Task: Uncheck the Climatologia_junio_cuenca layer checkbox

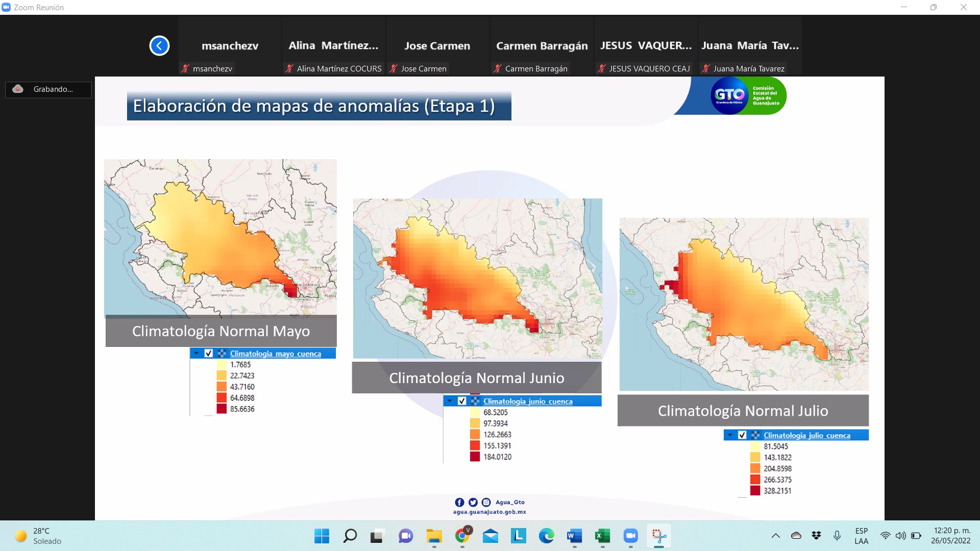Action: point(462,402)
